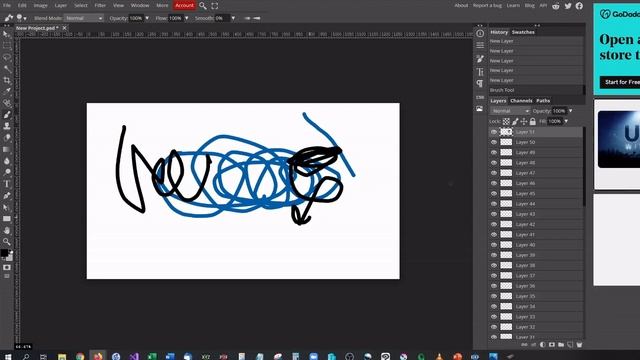Select the Clone Stamp tool
640x360 pixels.
(x=7, y=126)
